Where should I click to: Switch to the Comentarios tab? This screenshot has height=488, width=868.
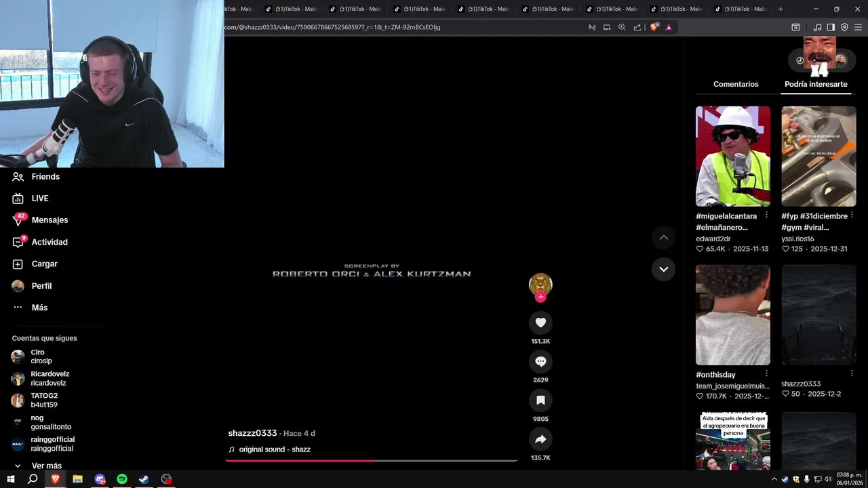[x=736, y=84]
